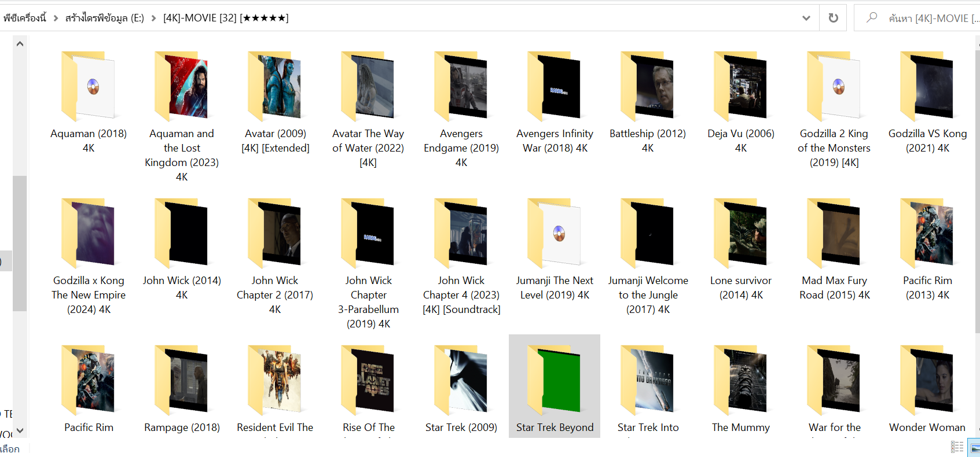Click War for the folder icon
The height and width of the screenshot is (457, 980).
tap(834, 380)
